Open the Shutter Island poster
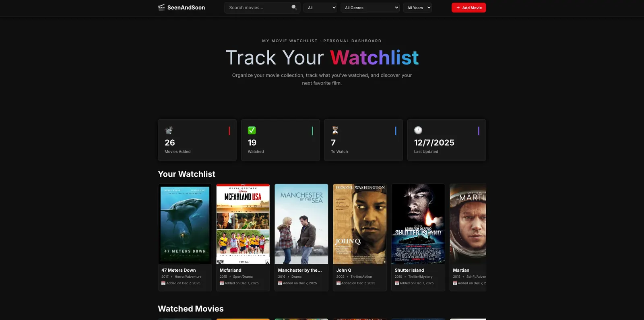 418,224
